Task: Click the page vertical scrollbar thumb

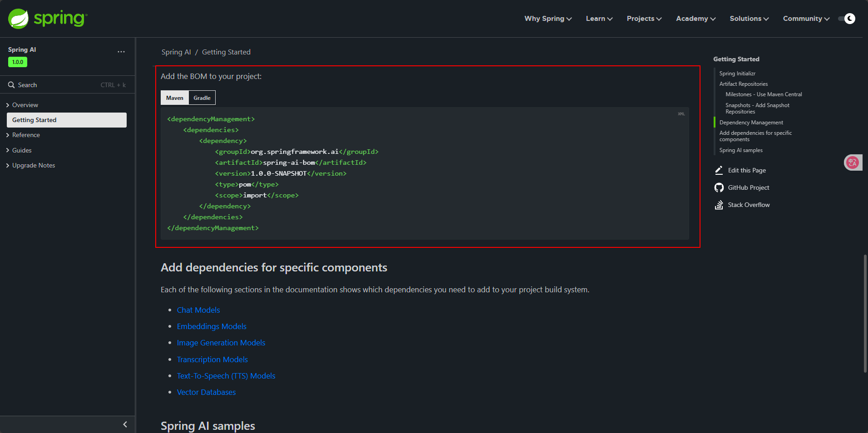Action: coord(865,314)
